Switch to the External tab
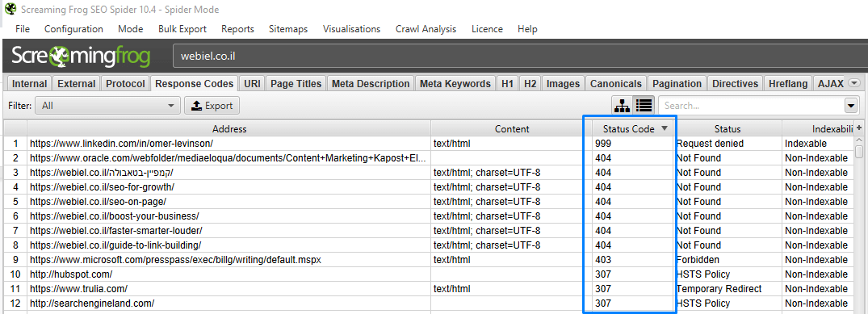This screenshot has width=868, height=314. tap(77, 84)
